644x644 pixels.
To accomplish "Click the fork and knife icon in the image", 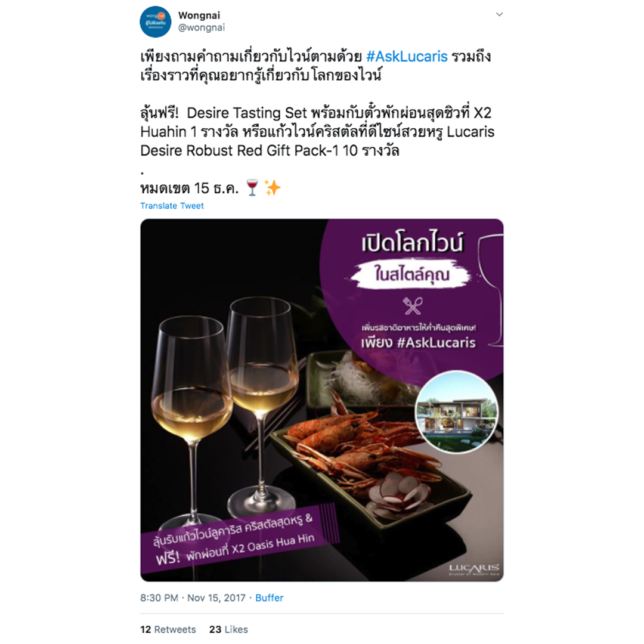I will [x=413, y=306].
